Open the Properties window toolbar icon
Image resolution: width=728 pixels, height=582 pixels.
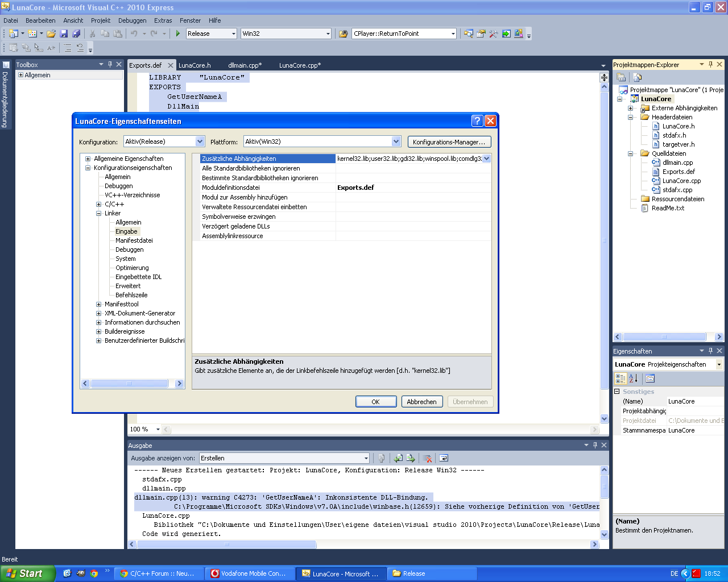481,34
